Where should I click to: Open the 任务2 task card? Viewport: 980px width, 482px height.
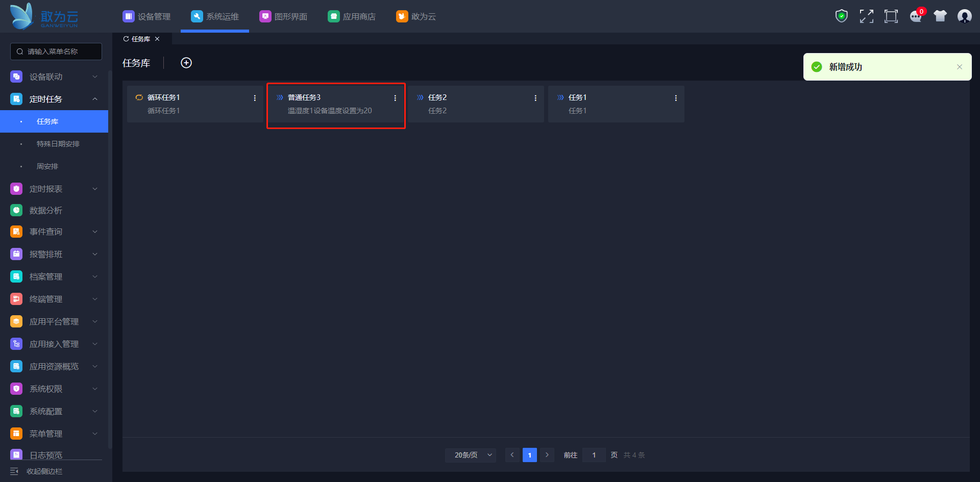(x=476, y=104)
